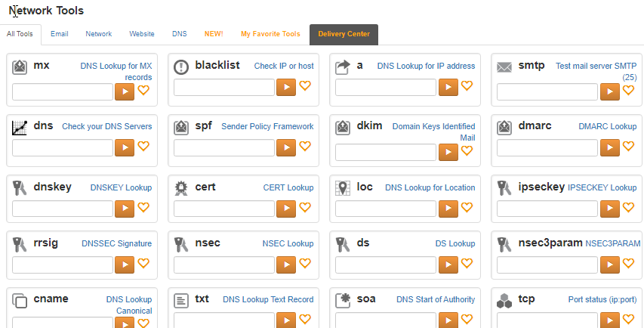The width and height of the screenshot is (644, 328).
Task: Focus the ipseckey text input box
Action: coord(547,208)
